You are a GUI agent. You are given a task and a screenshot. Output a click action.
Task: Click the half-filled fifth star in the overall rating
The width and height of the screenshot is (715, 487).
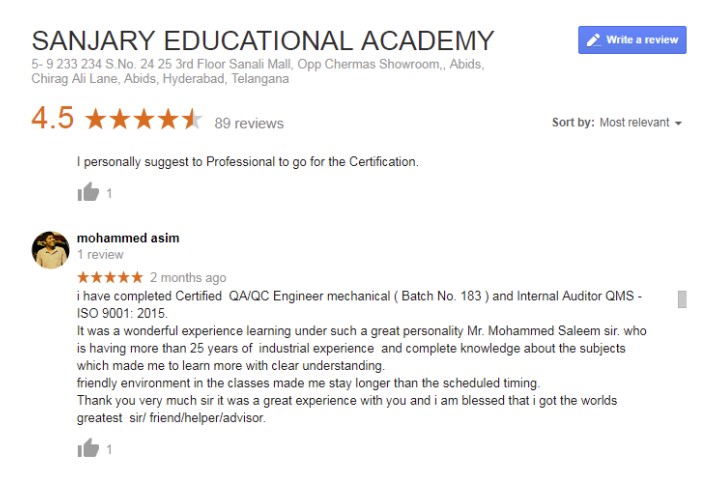[x=193, y=121]
